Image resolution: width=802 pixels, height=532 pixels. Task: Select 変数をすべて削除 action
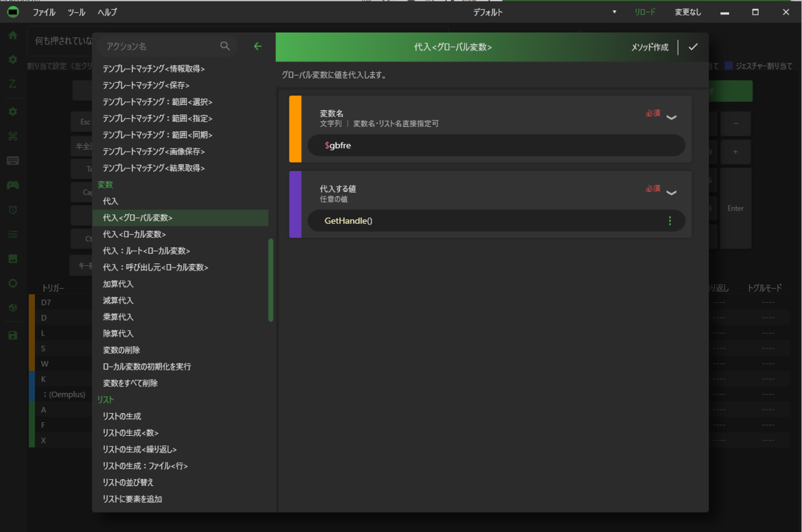pyautogui.click(x=180, y=383)
